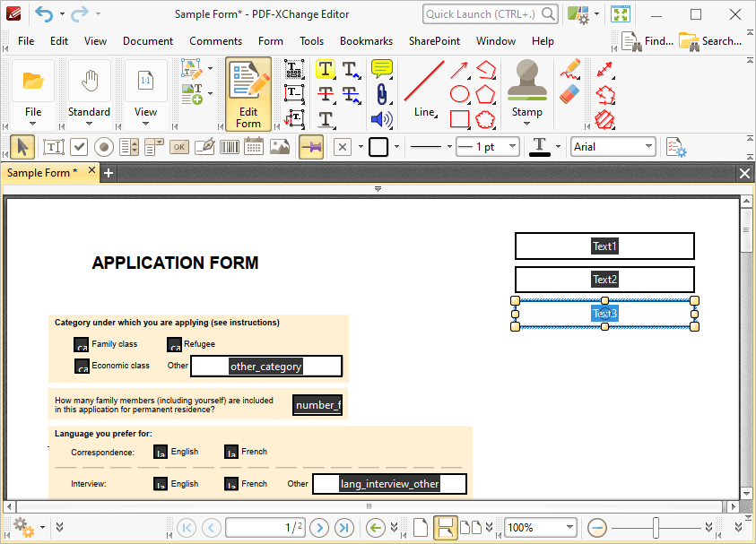Select the Eraser tool
This screenshot has width=756, height=544.
(x=569, y=94)
